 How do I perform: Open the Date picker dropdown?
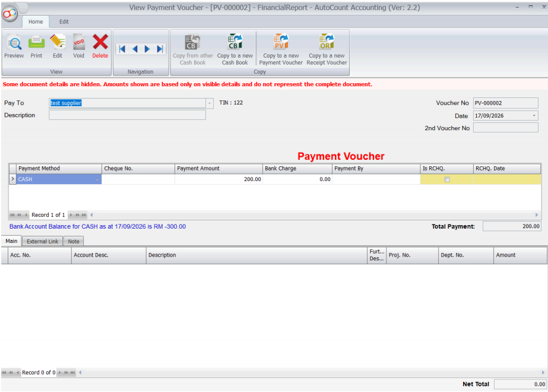[534, 116]
